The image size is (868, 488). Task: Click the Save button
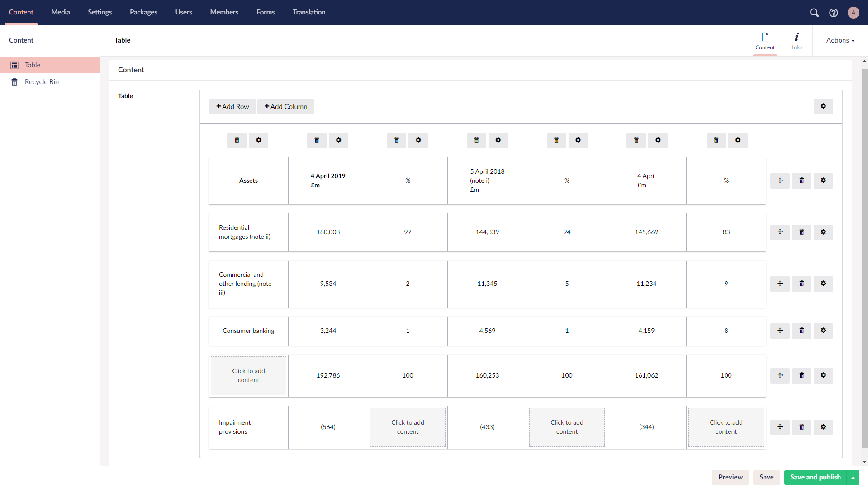[x=766, y=477]
